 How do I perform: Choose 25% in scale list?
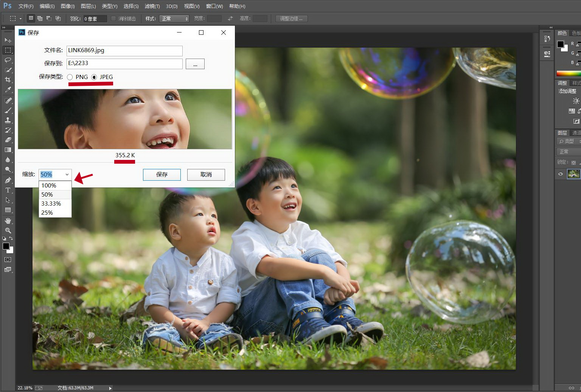click(55, 213)
